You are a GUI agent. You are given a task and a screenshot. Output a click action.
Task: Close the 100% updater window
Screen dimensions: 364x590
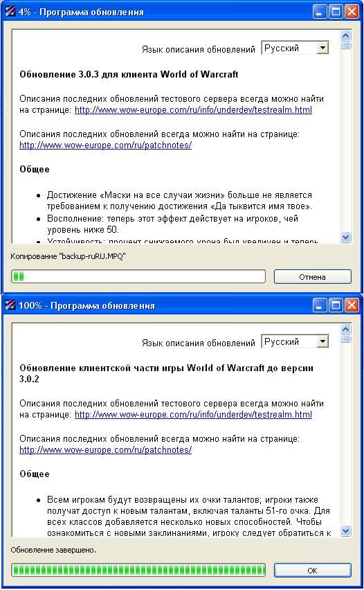352,305
